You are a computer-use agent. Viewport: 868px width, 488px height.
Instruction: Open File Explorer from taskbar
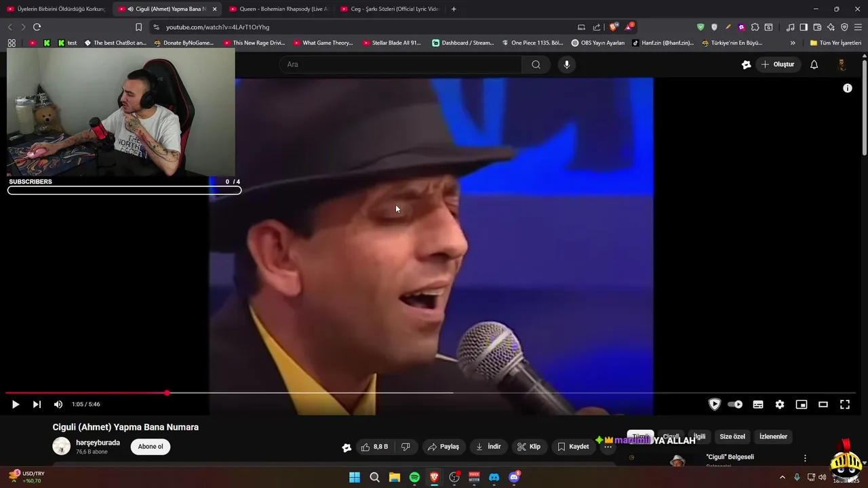point(395,477)
